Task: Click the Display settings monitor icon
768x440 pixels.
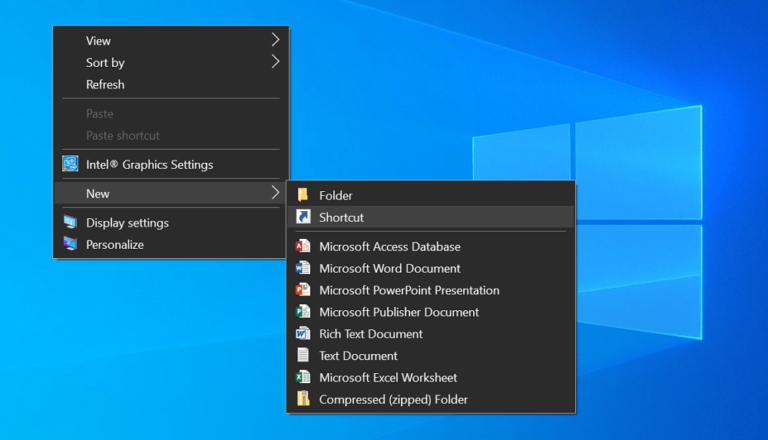Action: (70, 222)
